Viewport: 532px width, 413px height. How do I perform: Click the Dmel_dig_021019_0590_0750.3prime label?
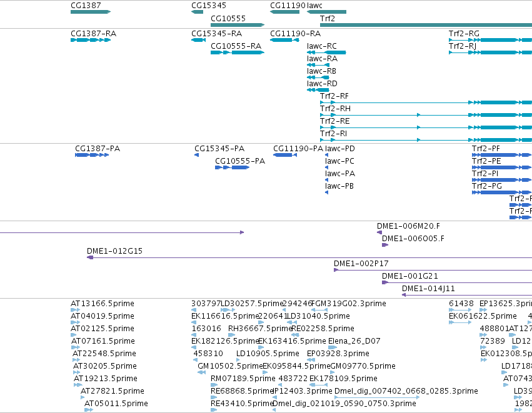click(x=344, y=404)
